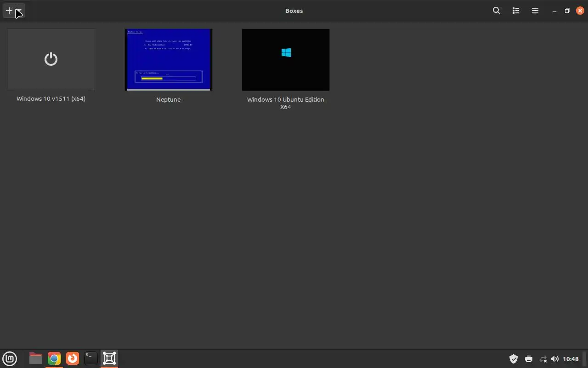Open the search for boxes
Screen dimensions: 588x368
(x=497, y=11)
